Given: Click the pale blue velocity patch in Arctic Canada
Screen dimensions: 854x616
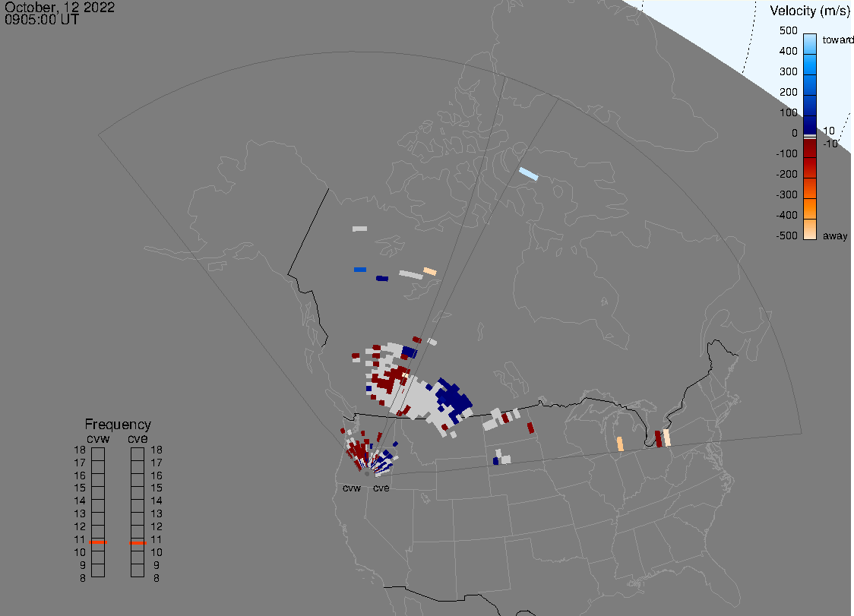Looking at the screenshot, I should coord(528,174).
